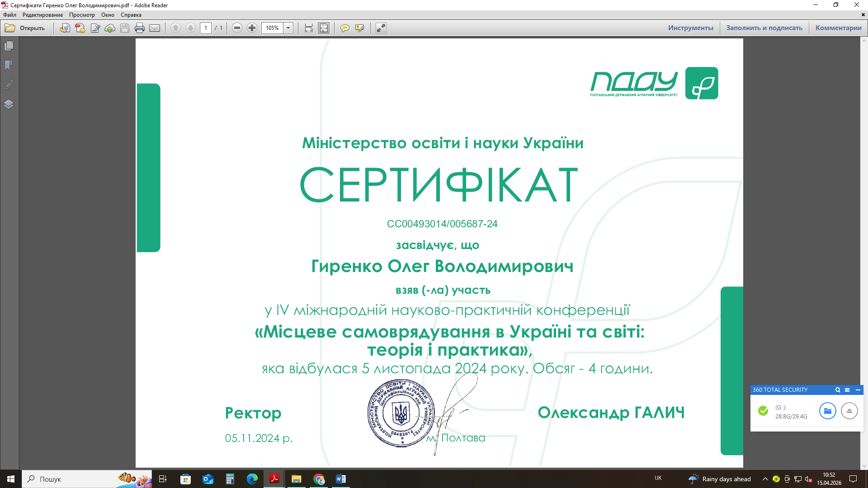Image resolution: width=868 pixels, height=488 pixels.
Task: Open the Инструменты pane
Action: (690, 28)
